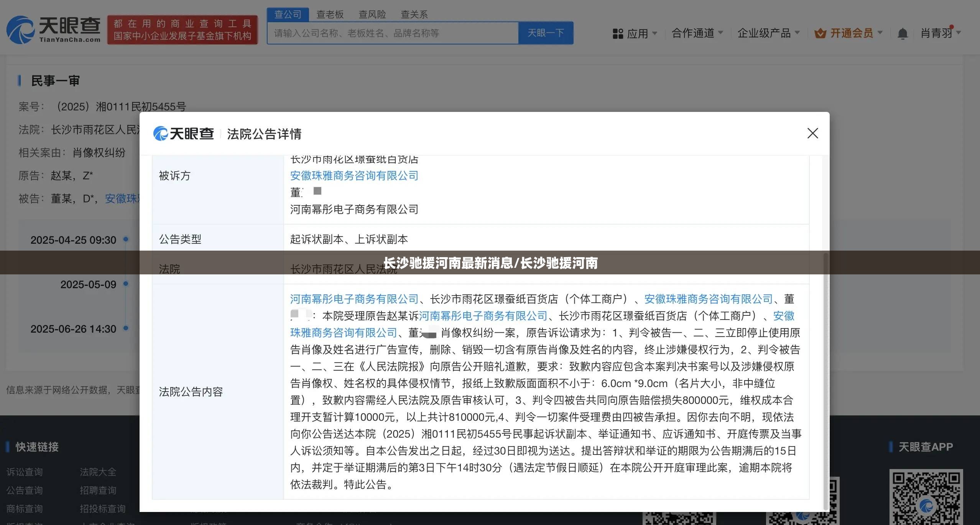Click the apps grid icon
This screenshot has width=980, height=525.
[x=618, y=34]
